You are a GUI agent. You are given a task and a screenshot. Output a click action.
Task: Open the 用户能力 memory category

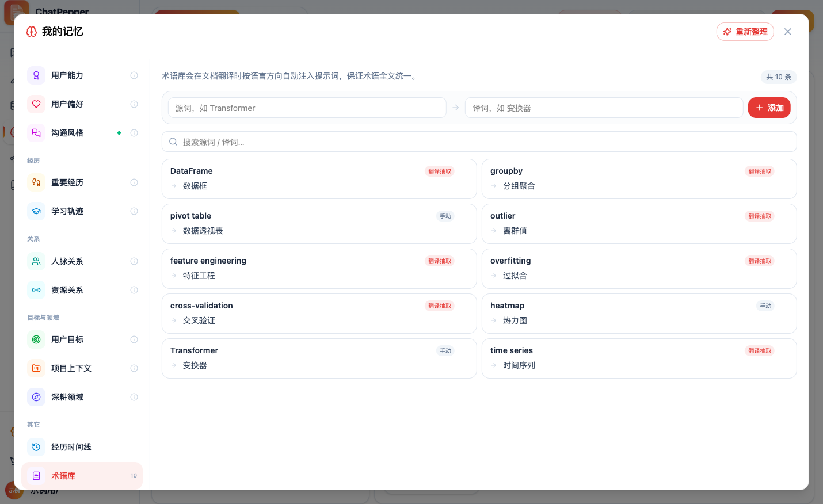pos(82,75)
